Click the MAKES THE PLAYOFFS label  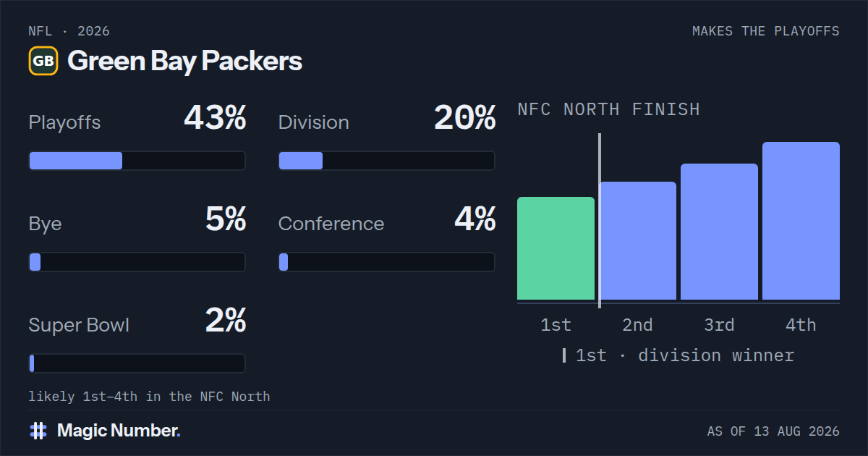766,31
